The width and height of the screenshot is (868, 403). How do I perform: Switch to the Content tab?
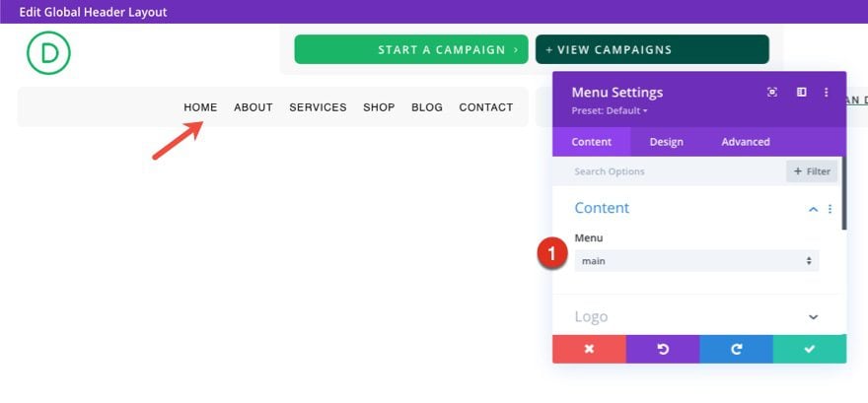pyautogui.click(x=591, y=142)
